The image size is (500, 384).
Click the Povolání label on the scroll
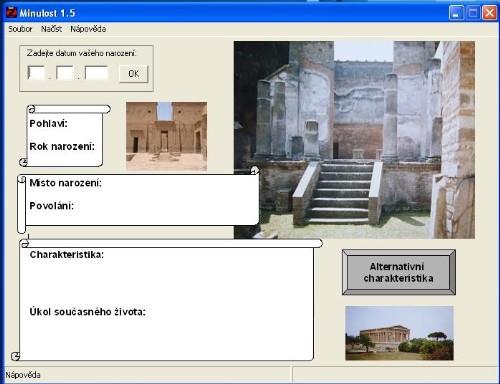(52, 206)
